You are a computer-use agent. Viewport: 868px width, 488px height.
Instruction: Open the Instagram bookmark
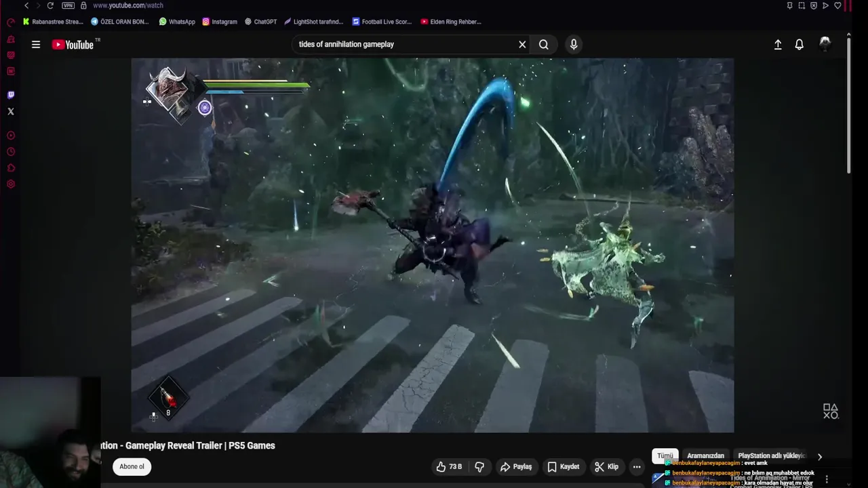[x=220, y=22]
